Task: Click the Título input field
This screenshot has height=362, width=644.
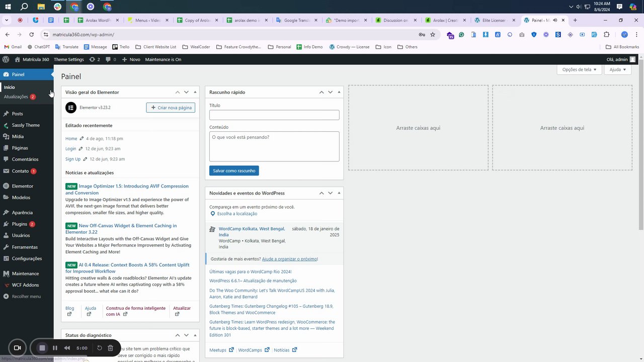Action: point(274,115)
